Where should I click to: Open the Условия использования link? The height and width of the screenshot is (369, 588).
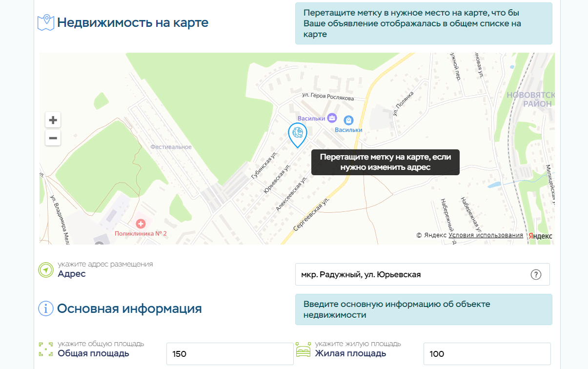(486, 235)
